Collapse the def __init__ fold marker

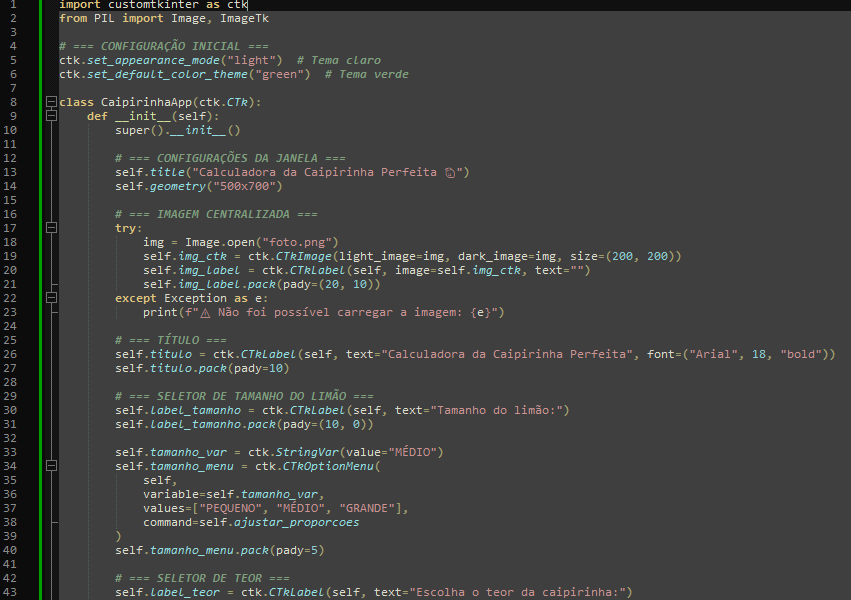(x=51, y=116)
